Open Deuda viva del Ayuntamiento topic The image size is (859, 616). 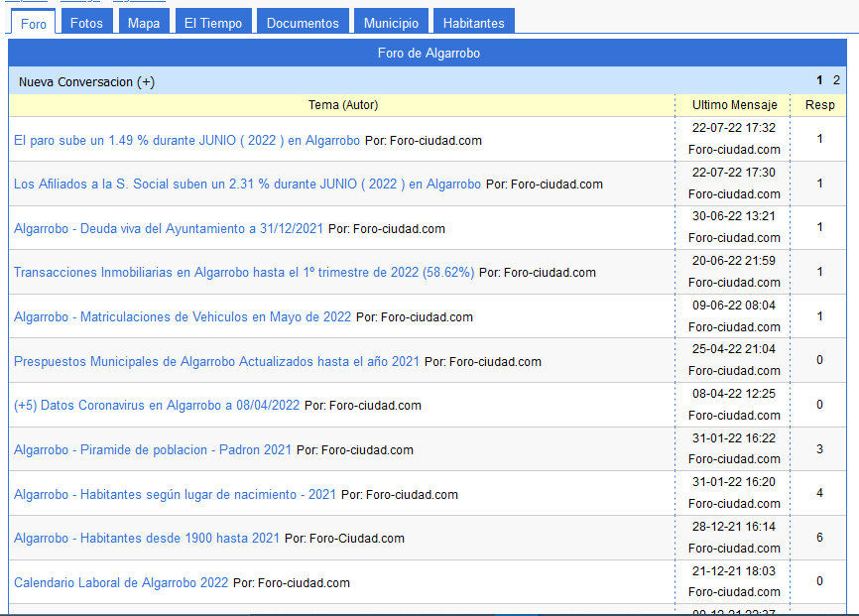pyautogui.click(x=169, y=229)
